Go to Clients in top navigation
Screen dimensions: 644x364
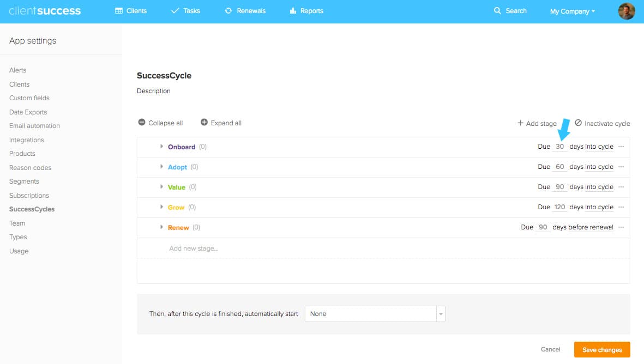(136, 11)
